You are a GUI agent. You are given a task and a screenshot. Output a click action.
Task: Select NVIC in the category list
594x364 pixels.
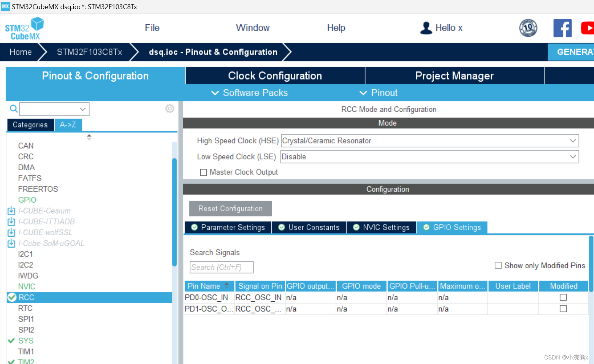pos(27,286)
